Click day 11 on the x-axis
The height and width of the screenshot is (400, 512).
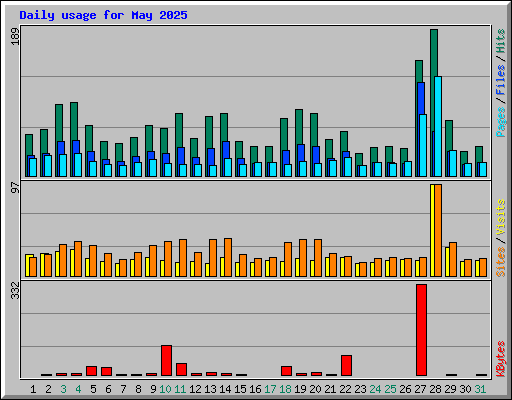tap(180, 389)
